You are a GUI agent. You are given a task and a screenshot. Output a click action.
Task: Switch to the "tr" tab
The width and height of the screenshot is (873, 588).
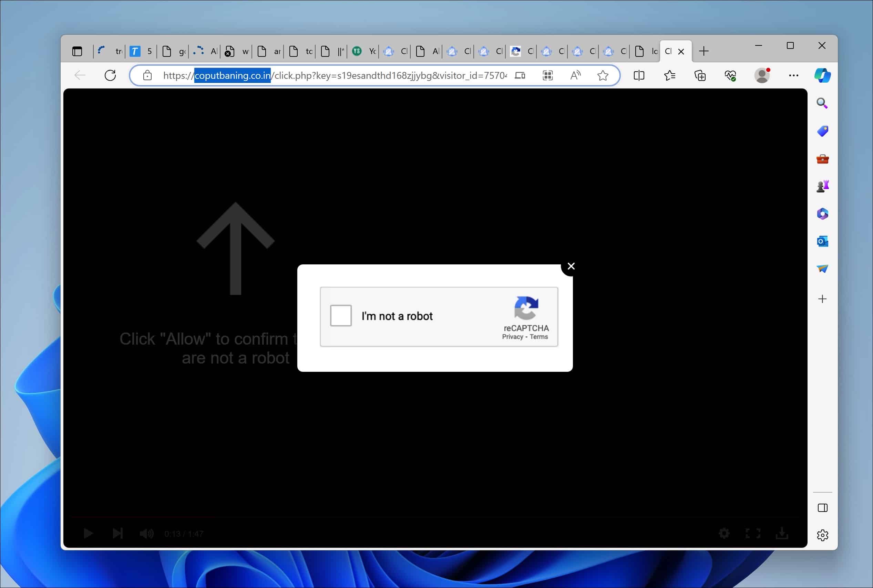pyautogui.click(x=109, y=51)
